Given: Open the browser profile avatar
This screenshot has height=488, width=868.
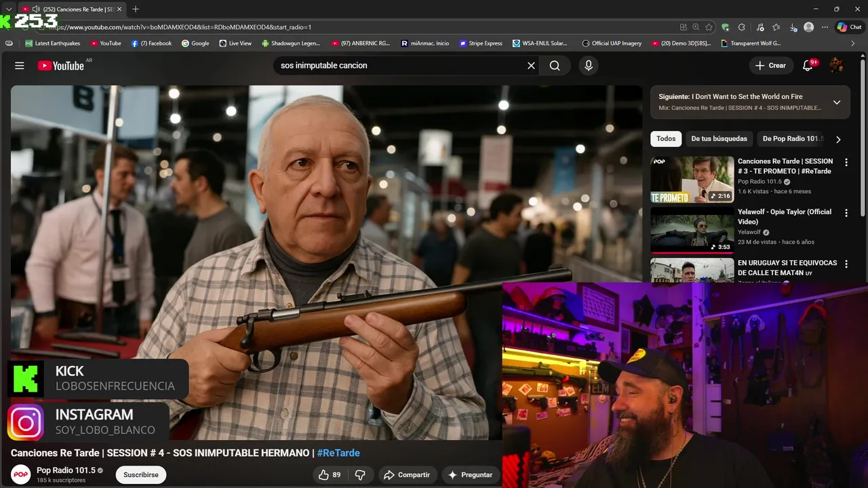Looking at the screenshot, I should click(x=808, y=27).
